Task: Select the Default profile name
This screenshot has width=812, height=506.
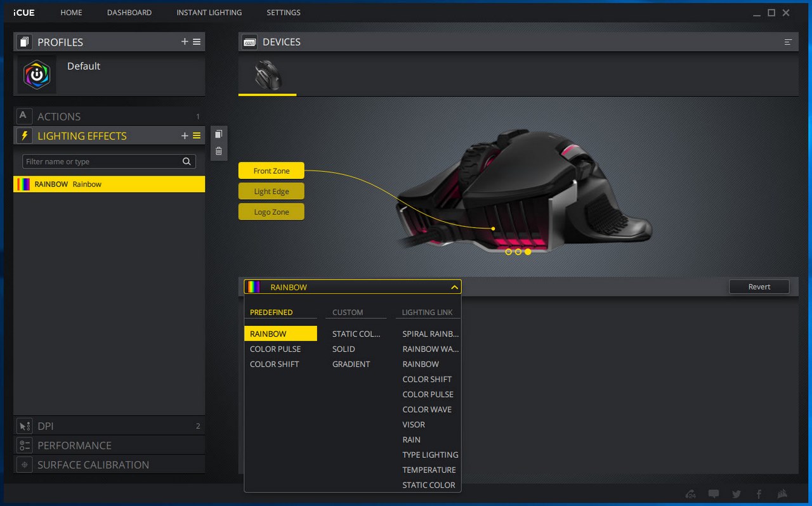Action: pos(84,66)
